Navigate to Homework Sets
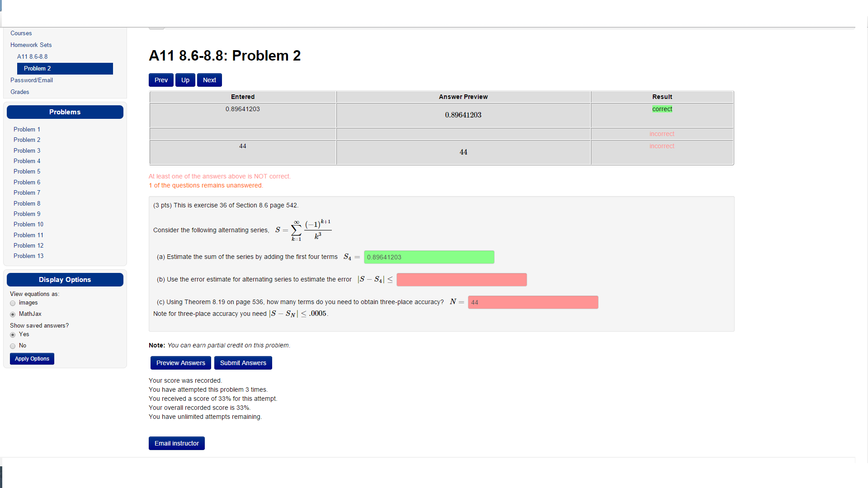 point(31,45)
